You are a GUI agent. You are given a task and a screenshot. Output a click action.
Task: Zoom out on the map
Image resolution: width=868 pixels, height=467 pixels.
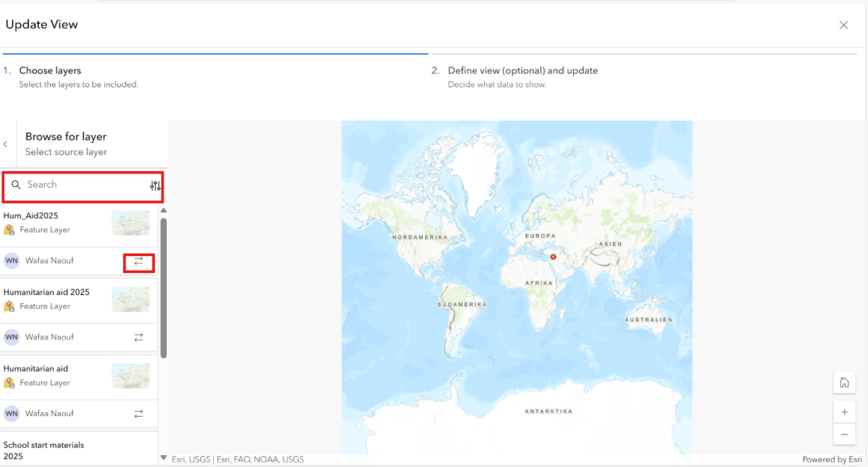844,434
